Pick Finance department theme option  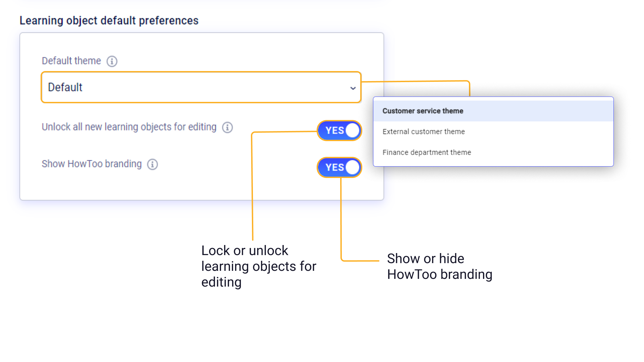tap(427, 153)
